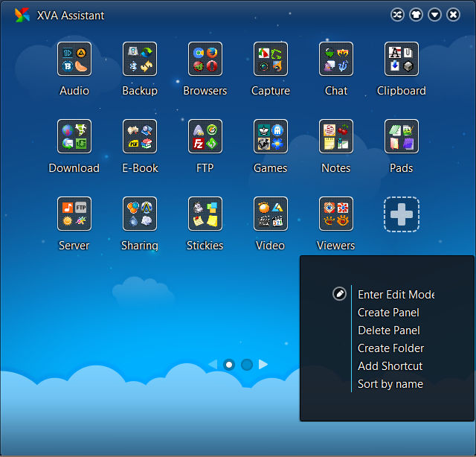Go to next panel with right arrow
Image resolution: width=476 pixels, height=457 pixels.
[263, 364]
